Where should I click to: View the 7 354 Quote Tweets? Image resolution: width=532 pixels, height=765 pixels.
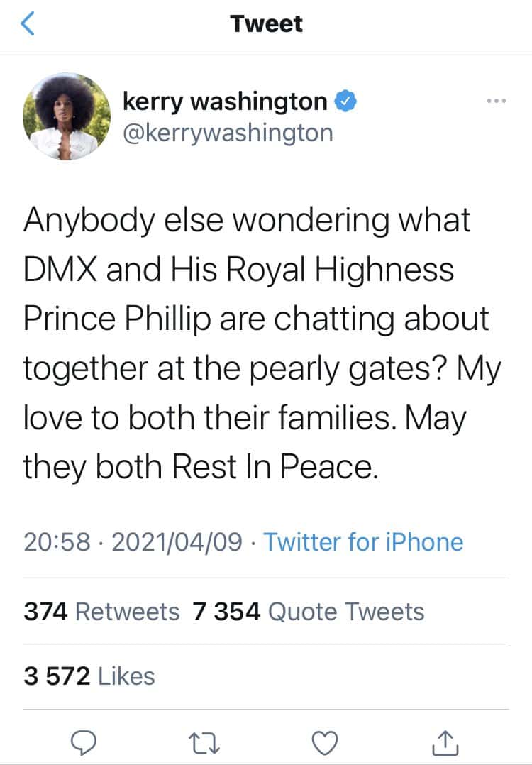(309, 611)
